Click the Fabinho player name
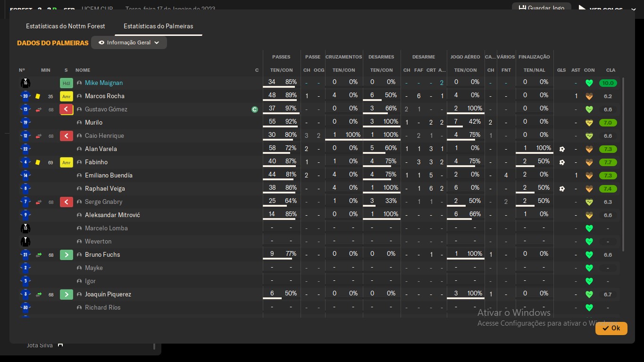644x362 pixels. (96, 162)
